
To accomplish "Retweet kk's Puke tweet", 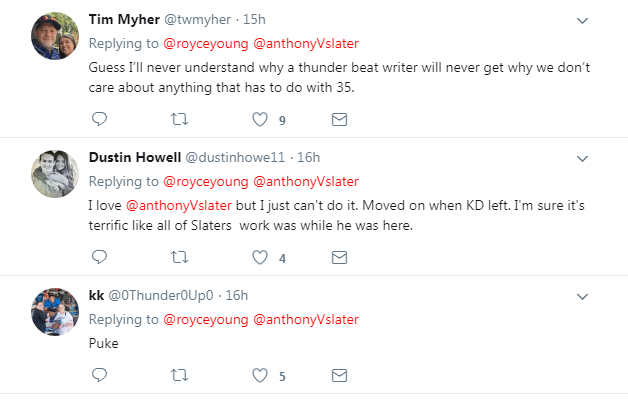I will click(179, 376).
